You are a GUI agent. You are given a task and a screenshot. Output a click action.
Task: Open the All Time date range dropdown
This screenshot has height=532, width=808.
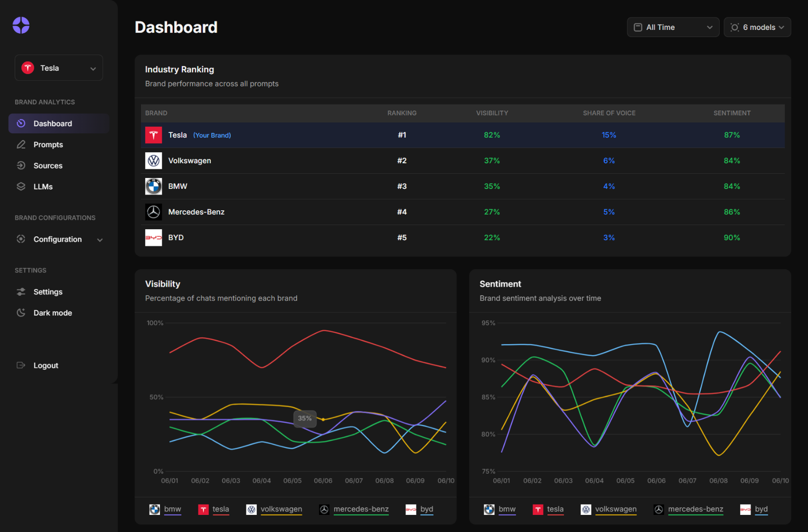pos(673,28)
